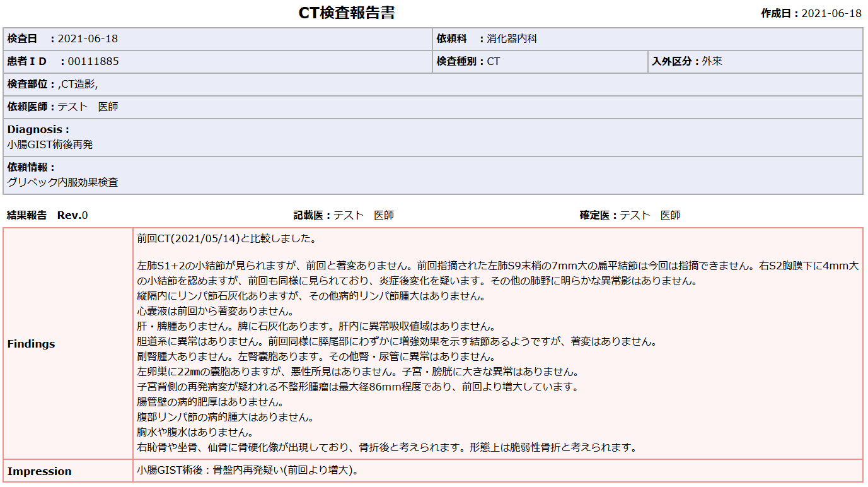Click the 依頼医師 テスト 医師 row
This screenshot has height=487, width=868.
[63, 107]
